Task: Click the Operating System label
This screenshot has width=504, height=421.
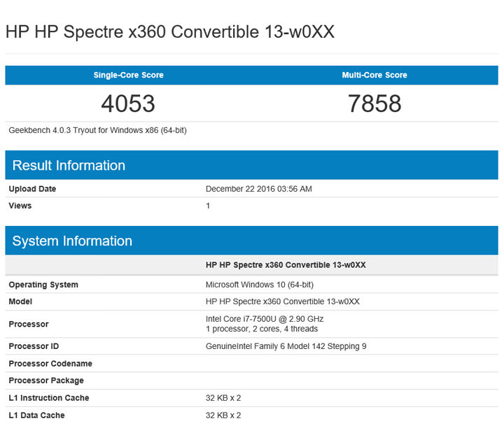Action: [x=43, y=285]
